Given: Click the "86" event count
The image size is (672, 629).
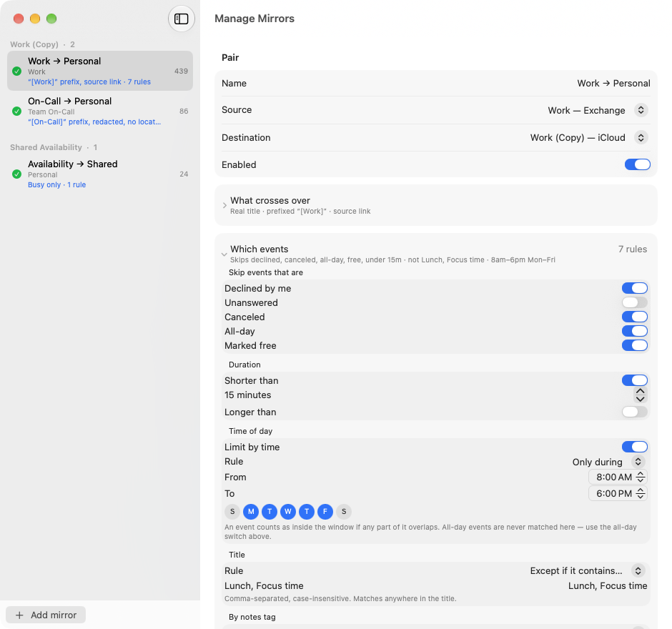Looking at the screenshot, I should 184,111.
